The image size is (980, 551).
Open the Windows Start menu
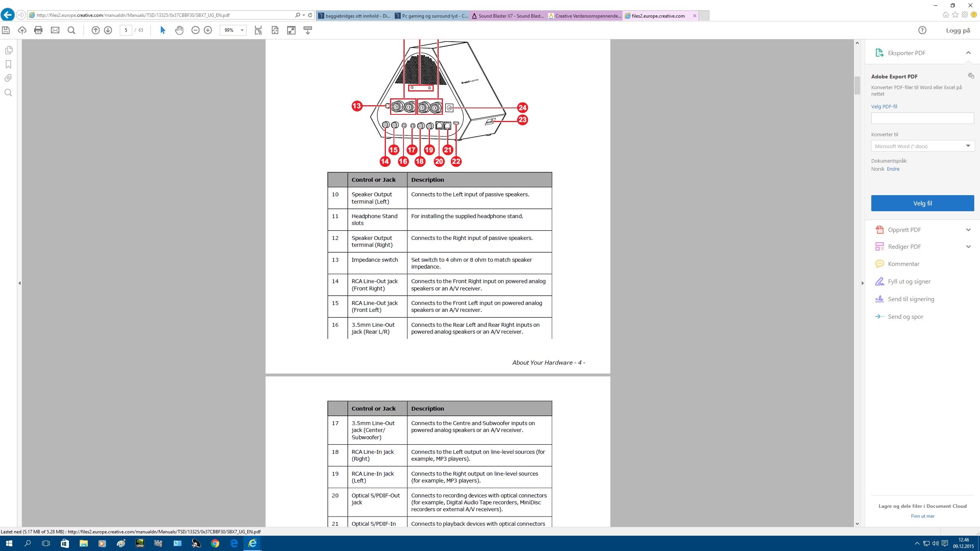click(x=9, y=543)
